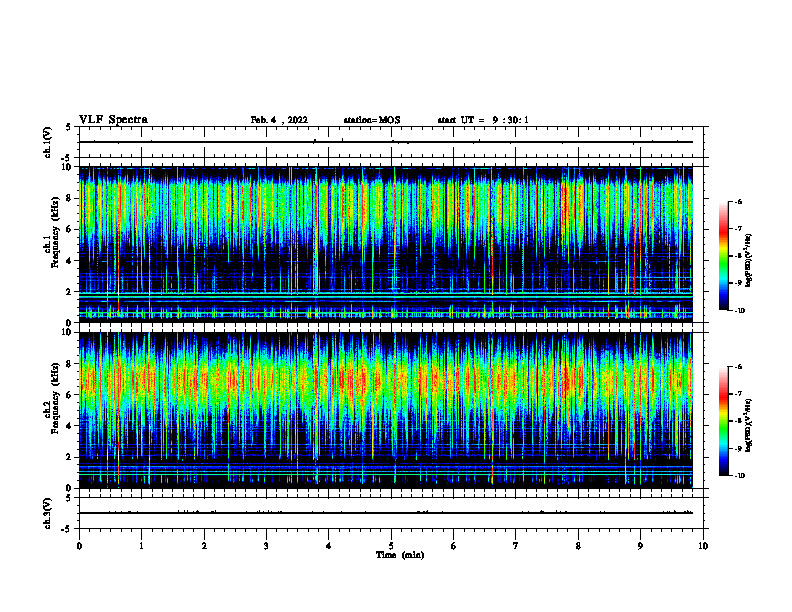Click the ch.1 colorbar log(PSD) label
The width and height of the screenshot is (792, 612).
[x=748, y=261]
